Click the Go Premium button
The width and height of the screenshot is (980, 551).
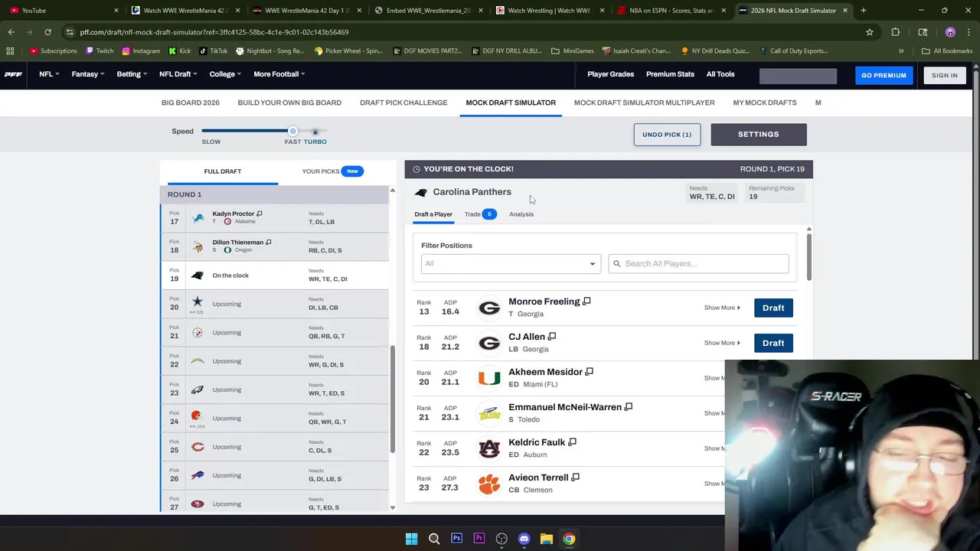click(884, 75)
